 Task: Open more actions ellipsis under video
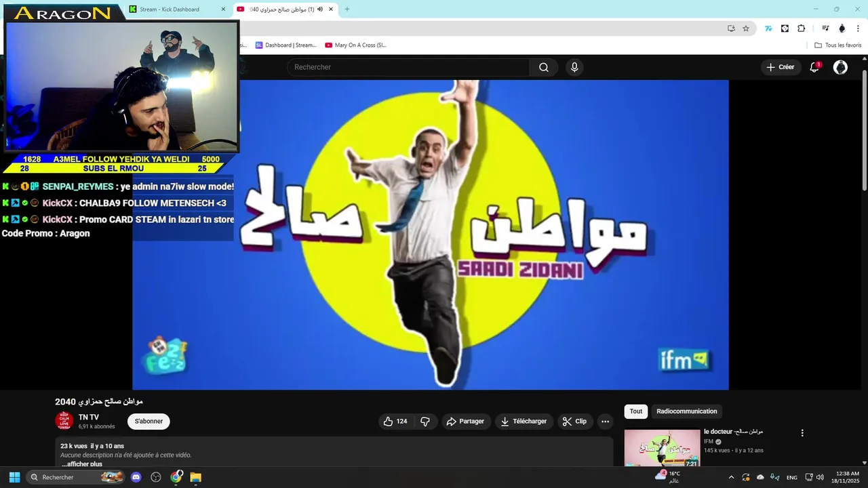click(605, 422)
